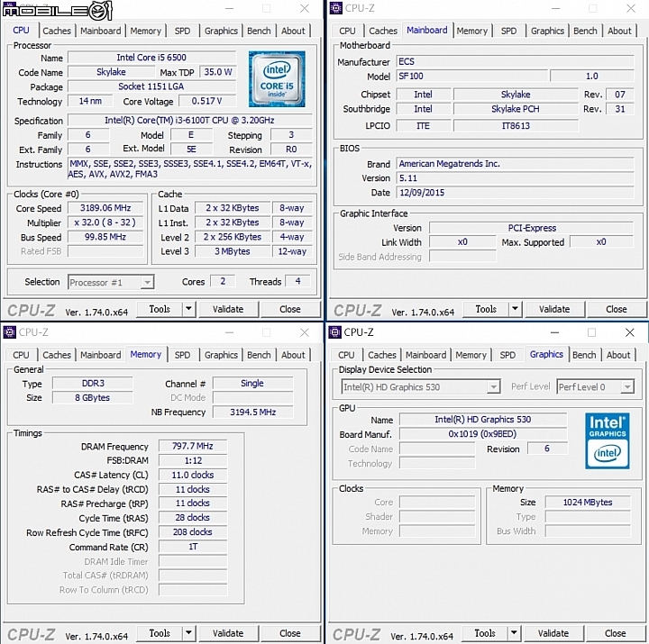Click Channel # value Single
The height and width of the screenshot is (644, 649).
tap(252, 384)
